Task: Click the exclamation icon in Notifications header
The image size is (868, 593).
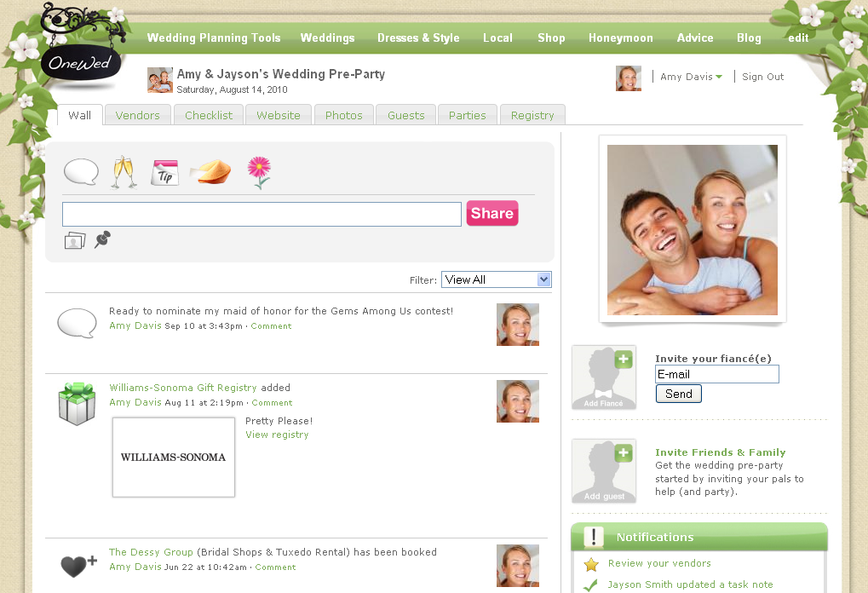Action: [594, 537]
